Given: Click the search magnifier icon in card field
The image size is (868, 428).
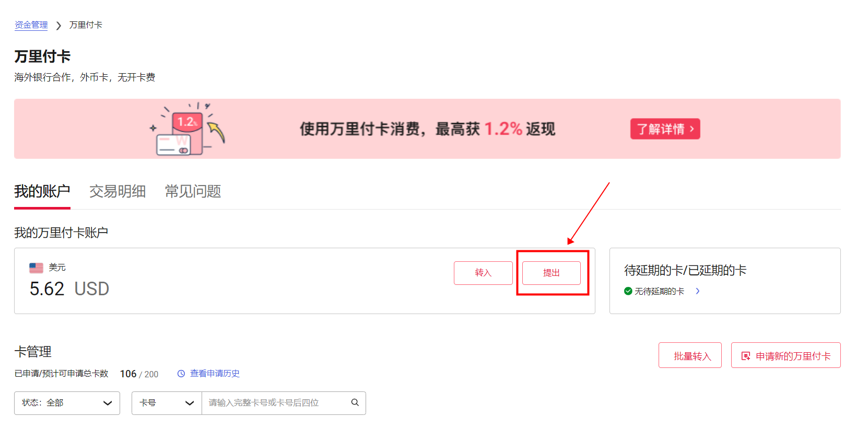Looking at the screenshot, I should click(355, 402).
